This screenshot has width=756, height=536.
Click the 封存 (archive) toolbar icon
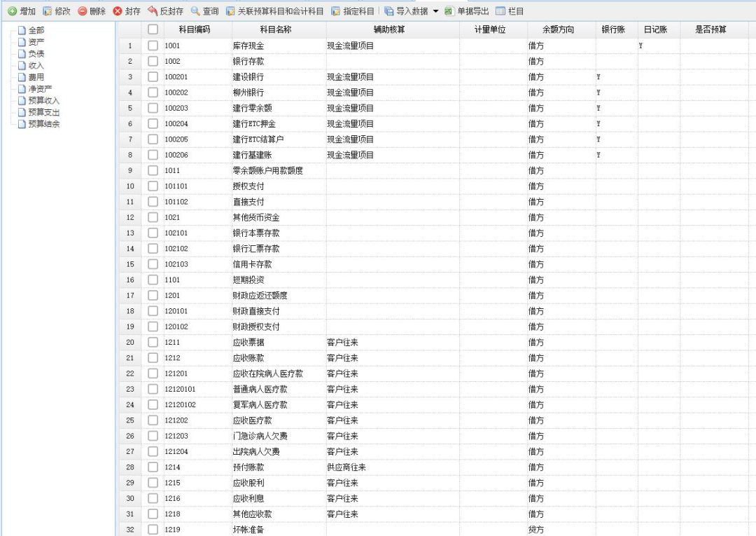pyautogui.click(x=118, y=11)
